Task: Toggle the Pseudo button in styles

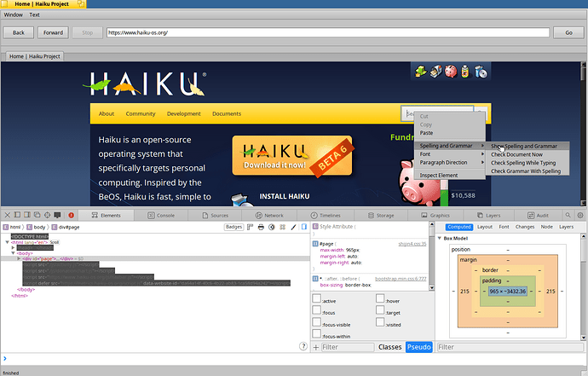Action: click(x=419, y=347)
